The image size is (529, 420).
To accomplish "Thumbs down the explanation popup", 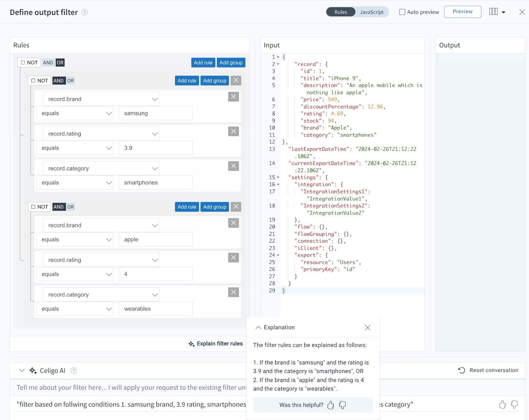I will tap(342, 405).
